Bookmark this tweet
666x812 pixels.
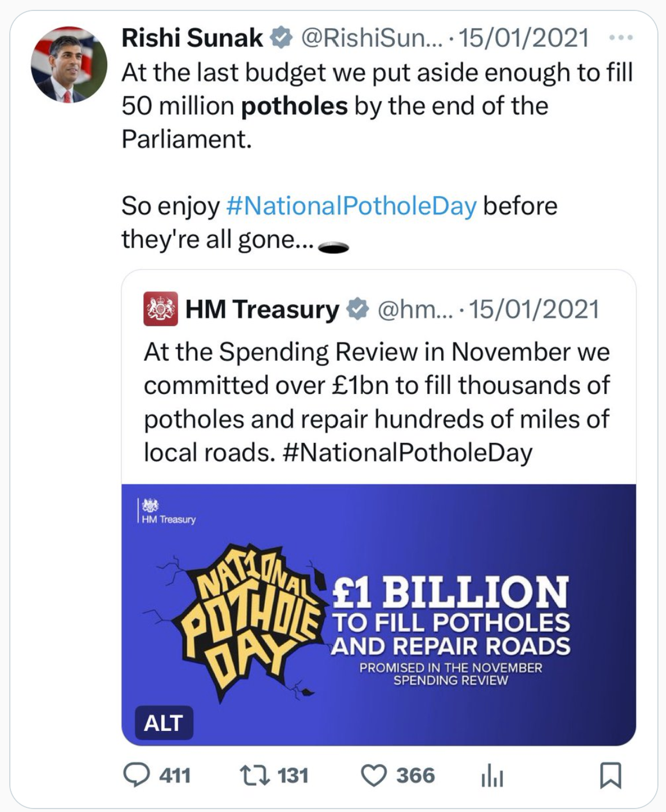[610, 775]
